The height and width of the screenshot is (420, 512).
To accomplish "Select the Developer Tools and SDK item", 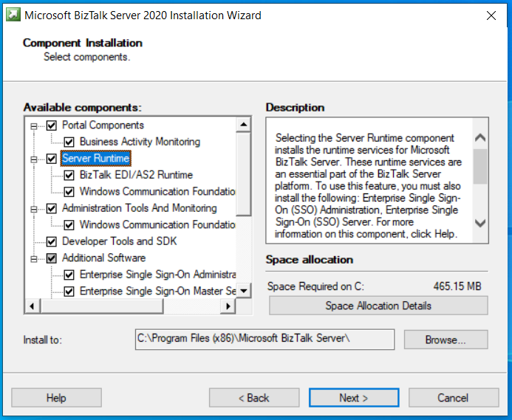I will (119, 241).
